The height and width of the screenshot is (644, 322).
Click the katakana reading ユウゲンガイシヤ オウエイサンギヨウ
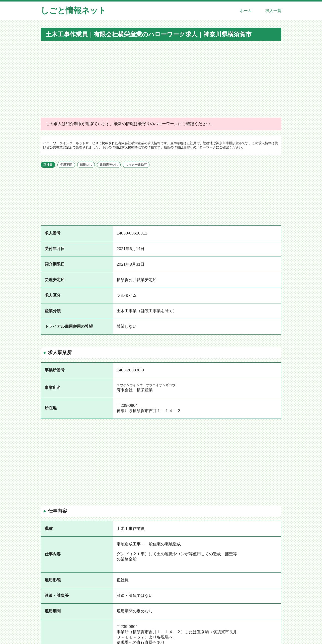146,385
